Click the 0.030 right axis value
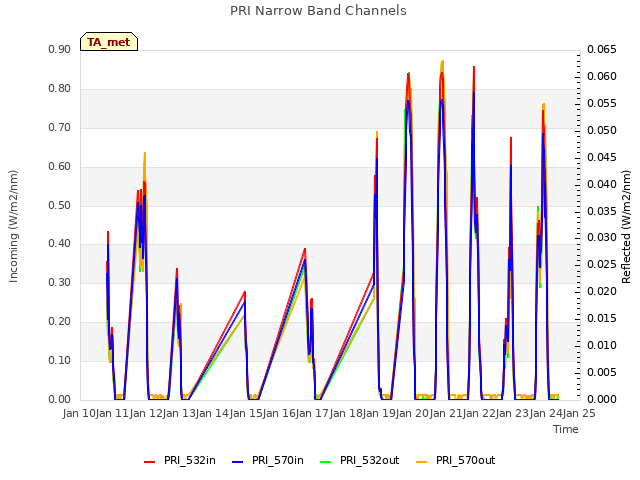The height and width of the screenshot is (480, 640). tap(602, 237)
